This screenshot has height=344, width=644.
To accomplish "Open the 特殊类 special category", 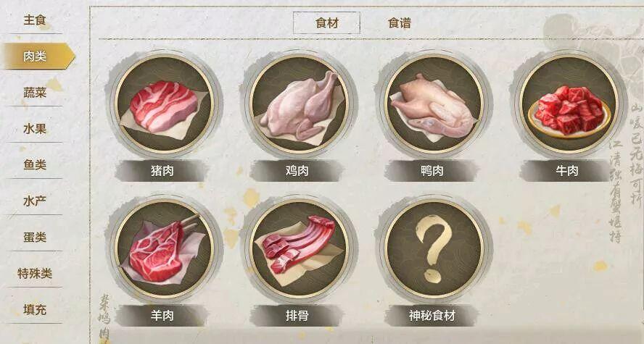I will tap(35, 273).
